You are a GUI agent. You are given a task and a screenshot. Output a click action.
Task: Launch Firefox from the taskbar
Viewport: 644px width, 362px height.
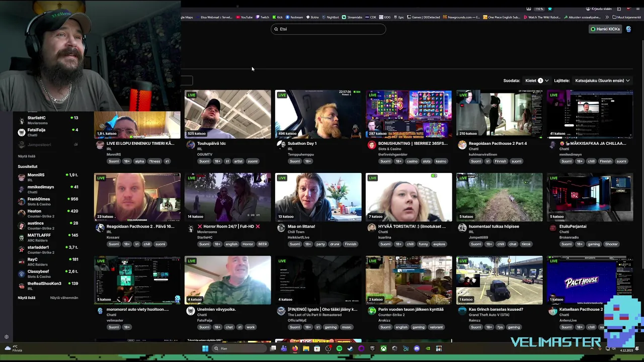pos(295,348)
